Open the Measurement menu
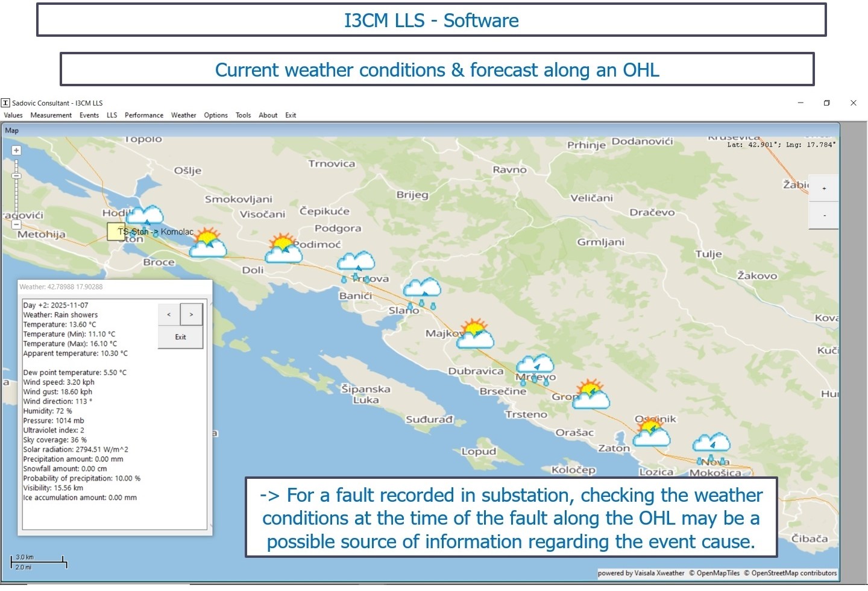 (x=51, y=115)
